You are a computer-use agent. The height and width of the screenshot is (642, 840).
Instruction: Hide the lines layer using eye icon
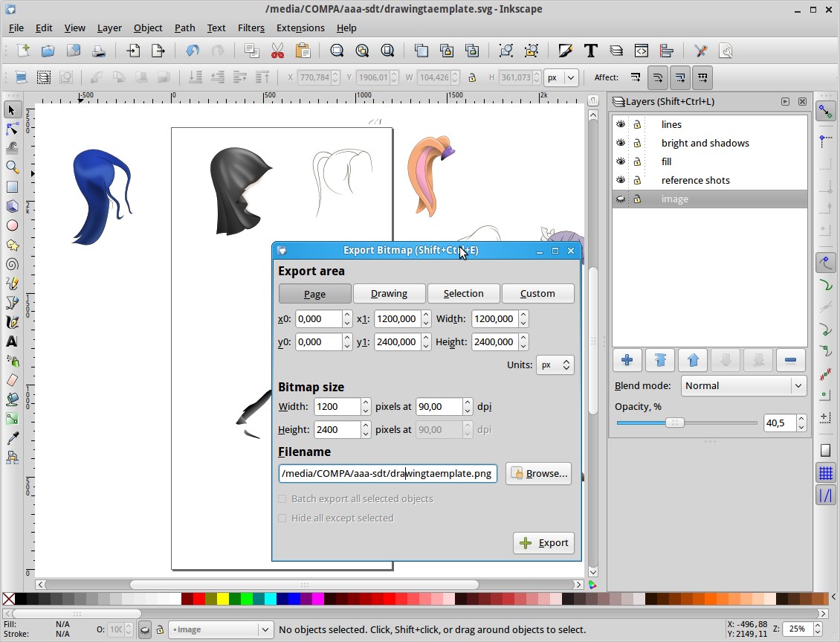[x=621, y=124]
